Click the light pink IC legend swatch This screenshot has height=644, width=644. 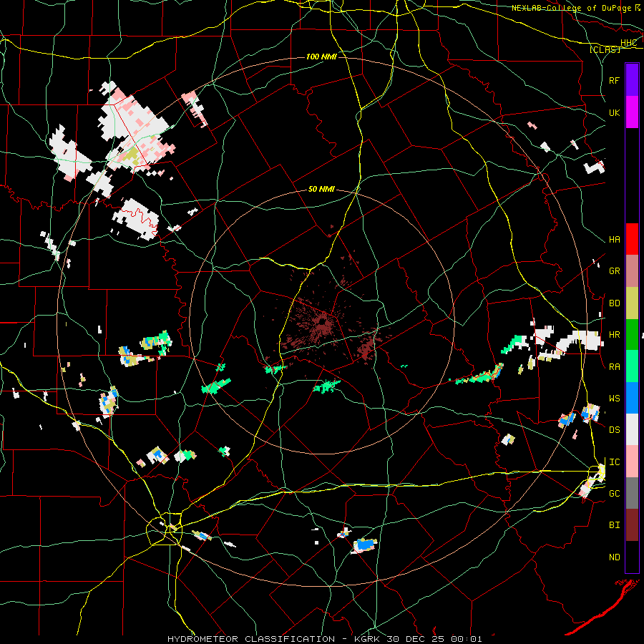(x=632, y=462)
